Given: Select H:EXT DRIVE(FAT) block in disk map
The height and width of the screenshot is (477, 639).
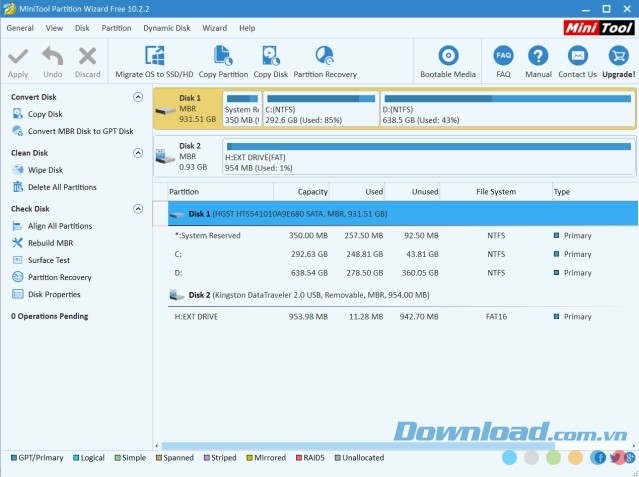Looking at the screenshot, I should point(428,157).
